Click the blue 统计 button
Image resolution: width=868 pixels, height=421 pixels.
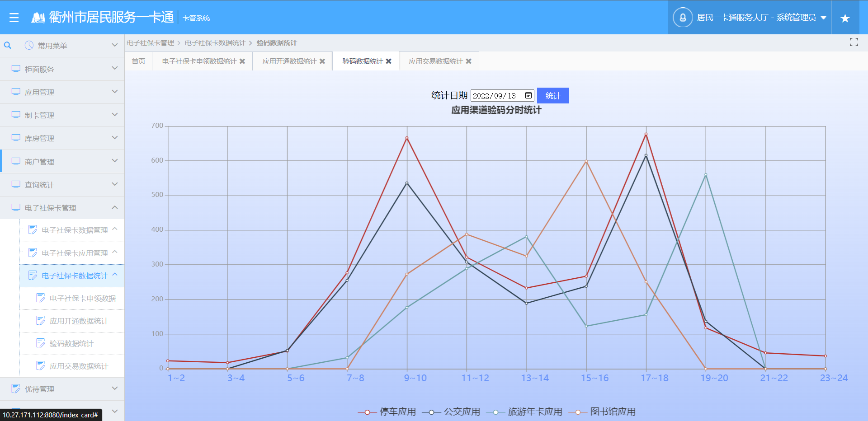coord(553,95)
